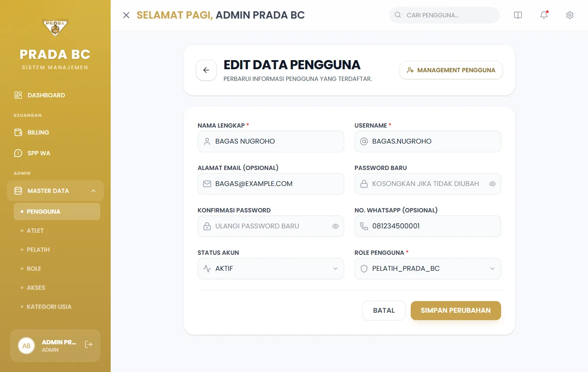The height and width of the screenshot is (372, 588).
Task: Click the Management Pengguna button
Action: tap(451, 70)
